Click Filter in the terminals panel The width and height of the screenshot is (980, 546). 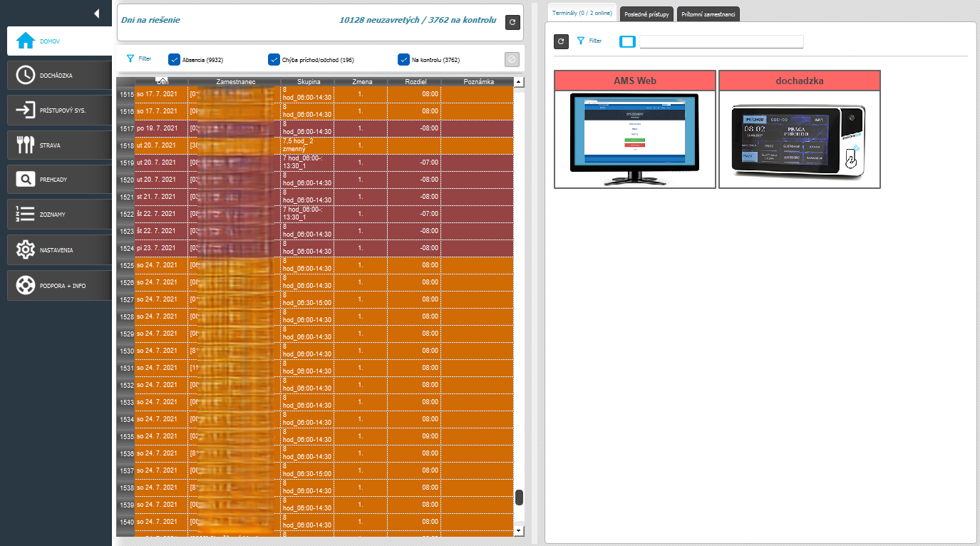[x=589, y=41]
